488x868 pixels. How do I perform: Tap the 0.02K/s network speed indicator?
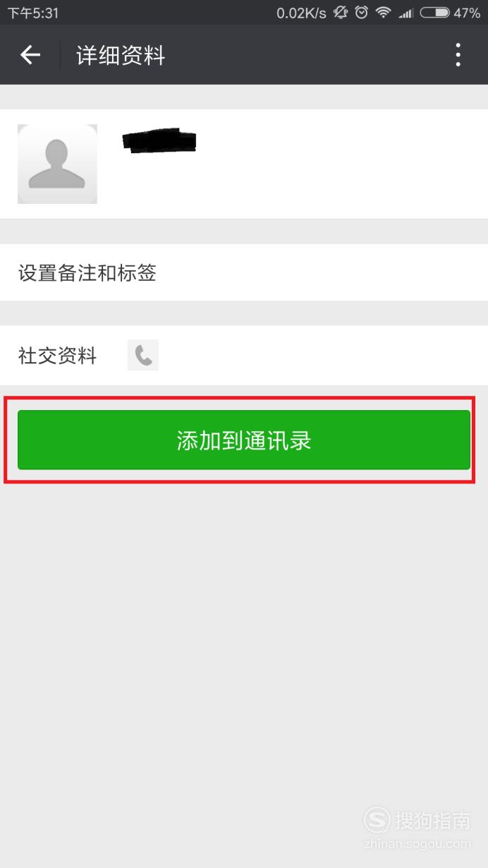301,13
